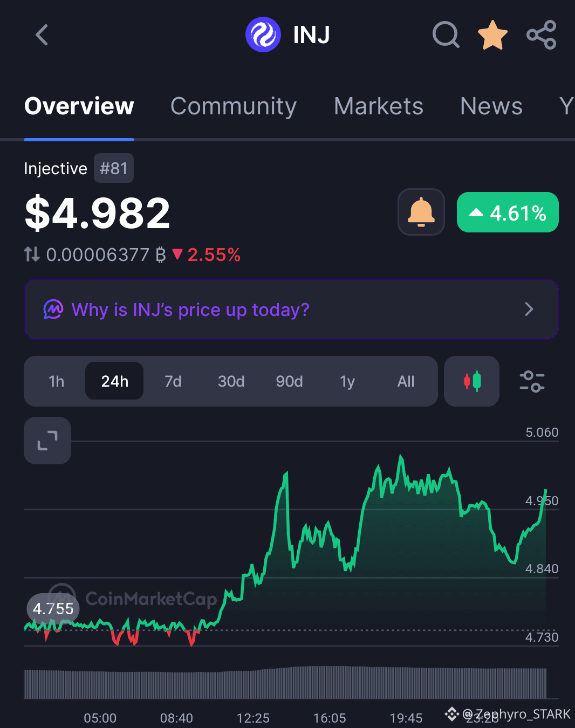Viewport: 575px width, 728px height.
Task: Select the 30d chart range
Action: 231,381
